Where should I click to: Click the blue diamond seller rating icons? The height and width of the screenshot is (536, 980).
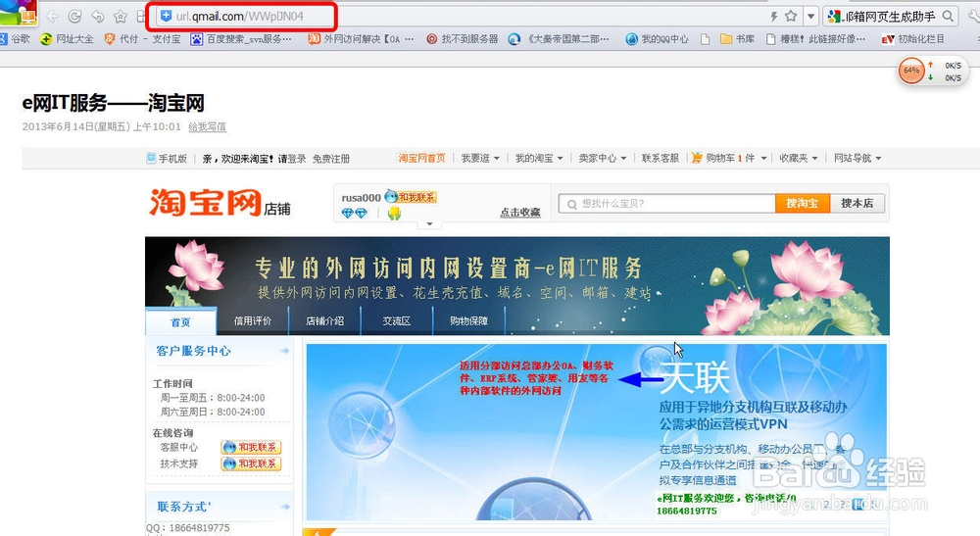(355, 213)
